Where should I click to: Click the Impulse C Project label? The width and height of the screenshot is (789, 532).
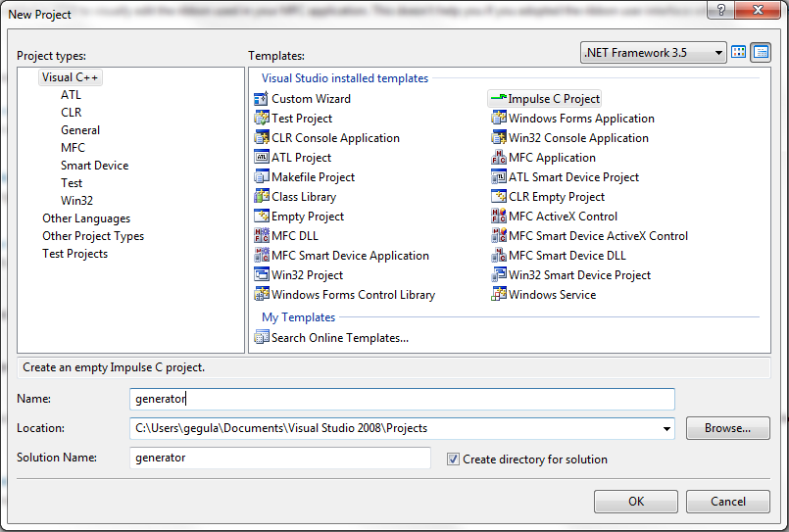(554, 99)
